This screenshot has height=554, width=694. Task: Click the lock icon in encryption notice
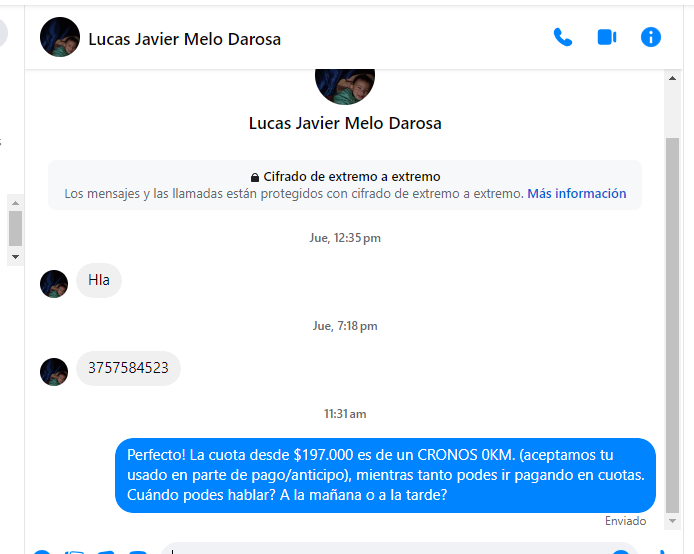[254, 177]
